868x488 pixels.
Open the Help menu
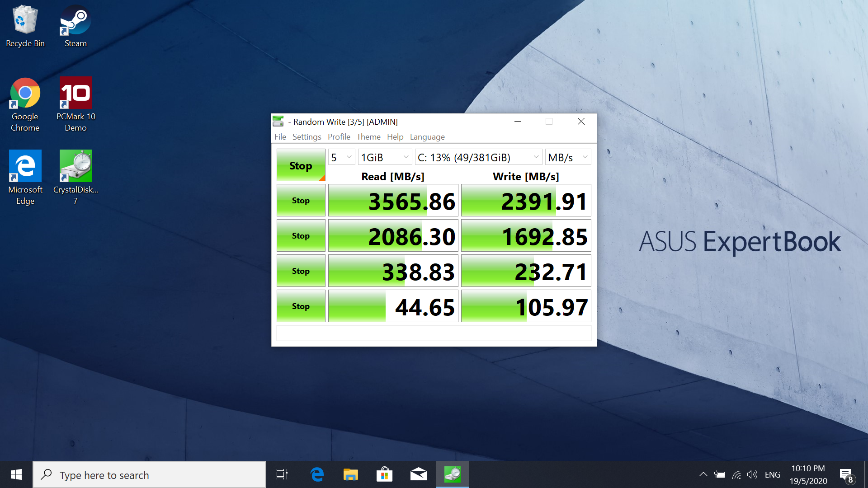(395, 137)
